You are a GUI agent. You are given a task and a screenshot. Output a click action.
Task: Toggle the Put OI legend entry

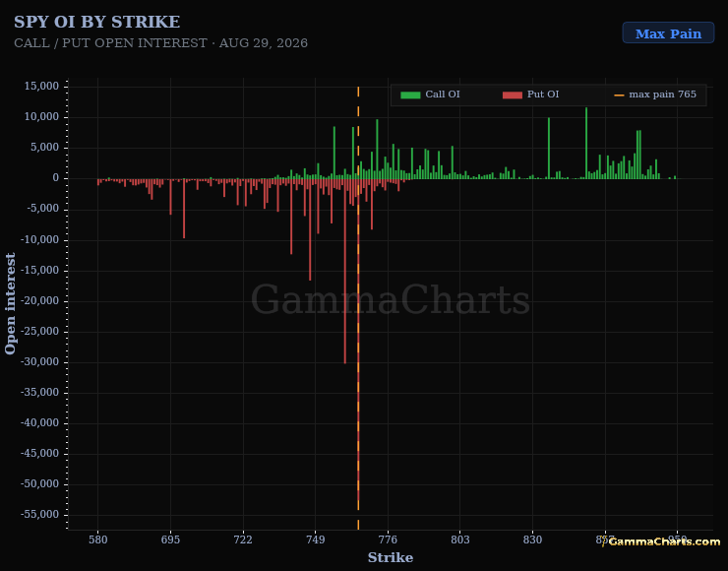coord(530,95)
